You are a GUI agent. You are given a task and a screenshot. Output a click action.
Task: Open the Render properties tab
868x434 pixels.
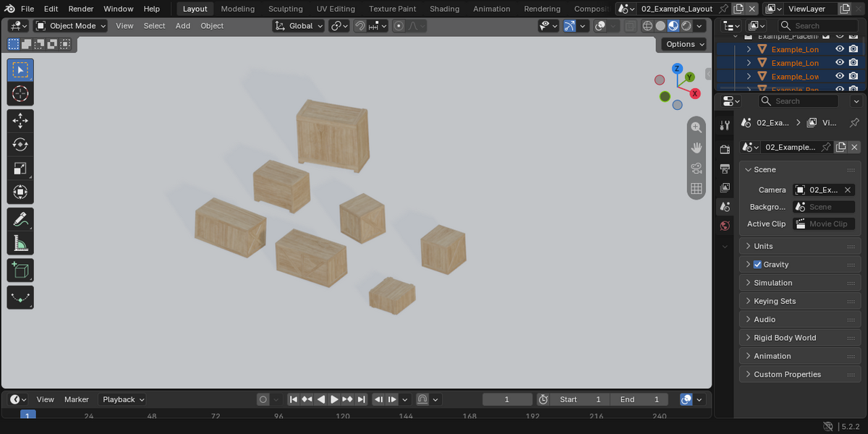click(x=725, y=149)
